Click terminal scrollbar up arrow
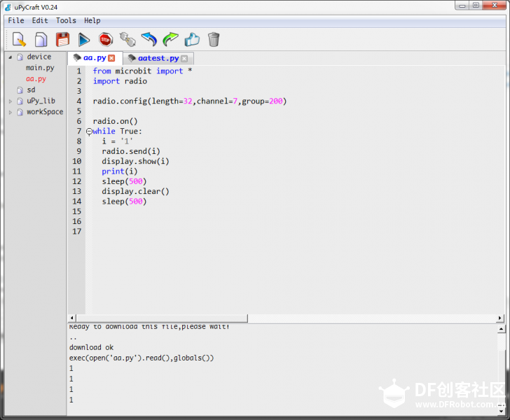Image resolution: width=510 pixels, height=420 pixels. pos(501,329)
